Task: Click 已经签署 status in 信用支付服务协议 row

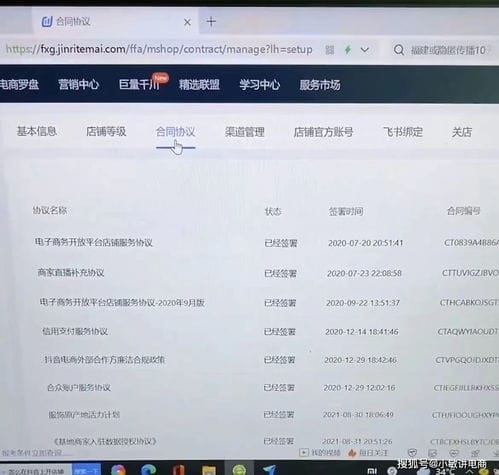Action: 280,332
